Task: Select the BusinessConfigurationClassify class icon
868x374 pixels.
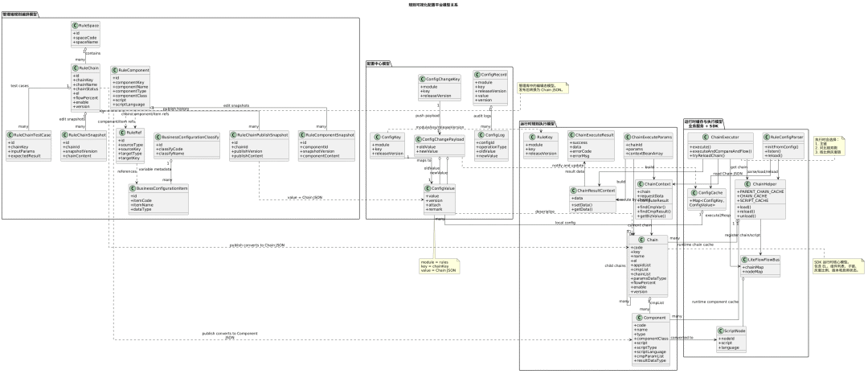Action: (x=158, y=136)
